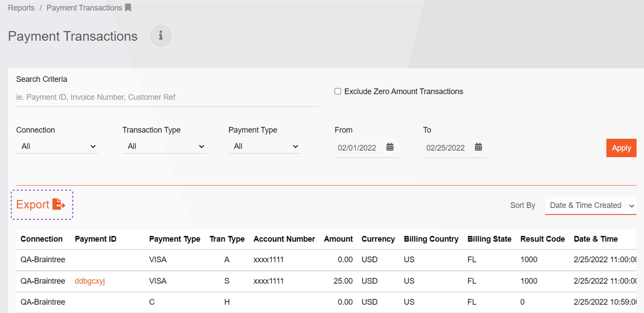Click Payment Type C cell
This screenshot has height=313, width=644.
tap(152, 302)
